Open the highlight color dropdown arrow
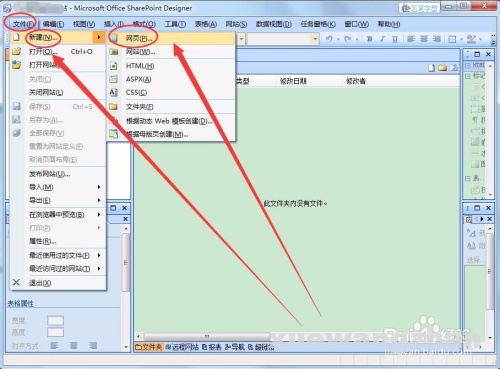The width and height of the screenshot is (500, 369). 480,39
